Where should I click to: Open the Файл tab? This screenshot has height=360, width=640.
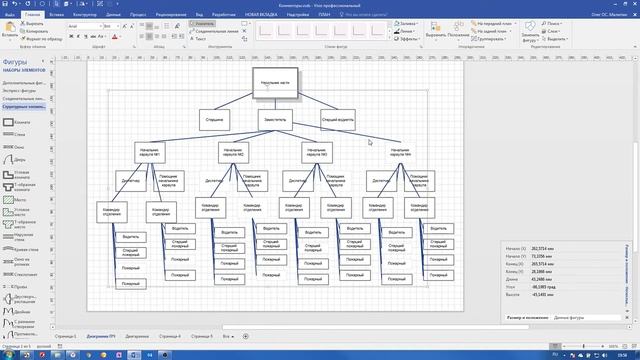(10, 14)
